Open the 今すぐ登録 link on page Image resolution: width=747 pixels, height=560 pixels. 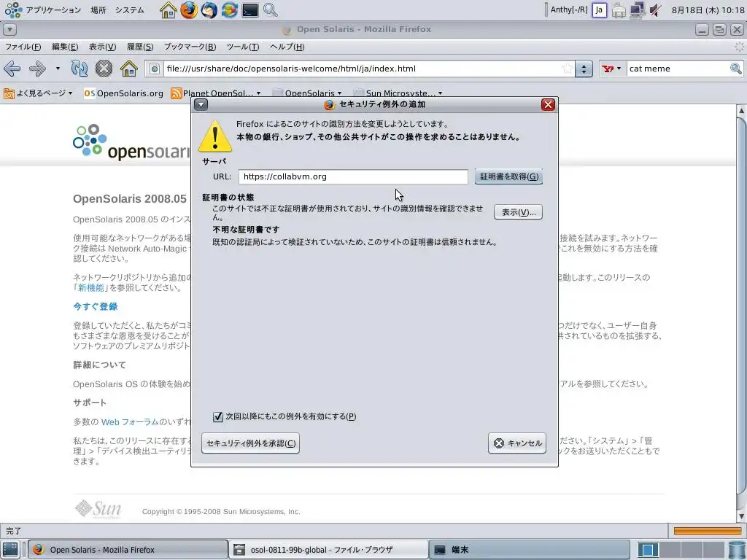(x=96, y=307)
